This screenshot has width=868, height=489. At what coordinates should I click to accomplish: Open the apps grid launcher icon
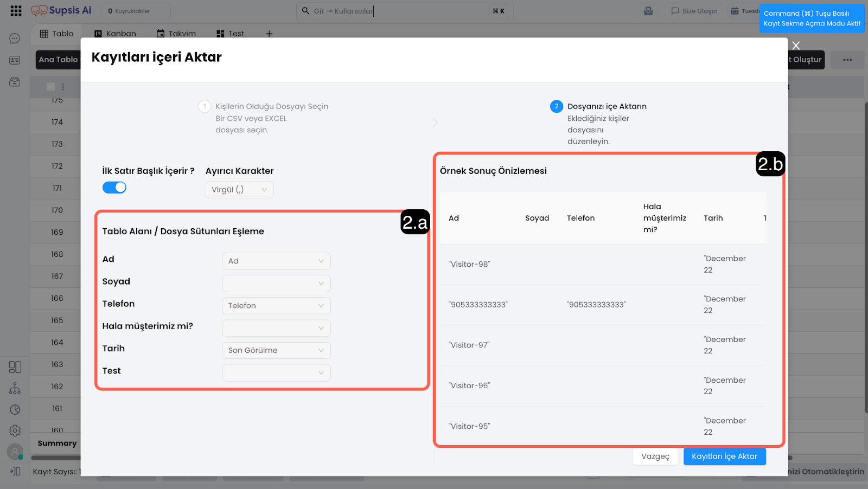[x=16, y=11]
